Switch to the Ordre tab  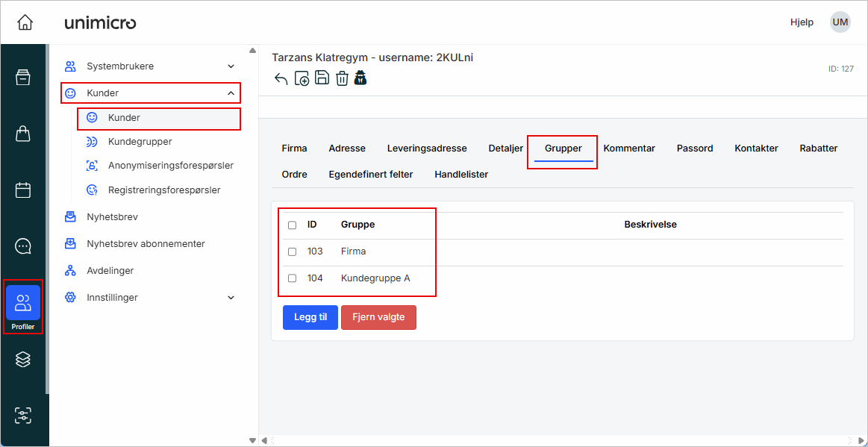295,175
